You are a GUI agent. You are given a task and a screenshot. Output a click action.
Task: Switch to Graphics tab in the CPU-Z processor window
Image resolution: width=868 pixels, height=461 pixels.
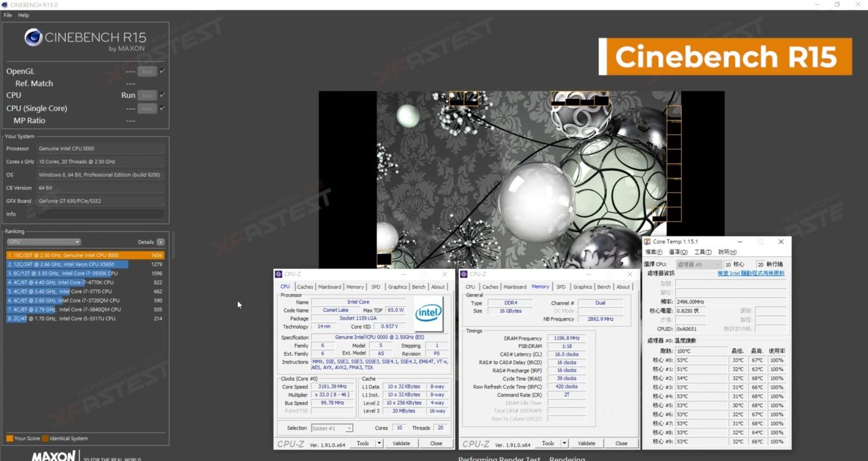coord(397,287)
